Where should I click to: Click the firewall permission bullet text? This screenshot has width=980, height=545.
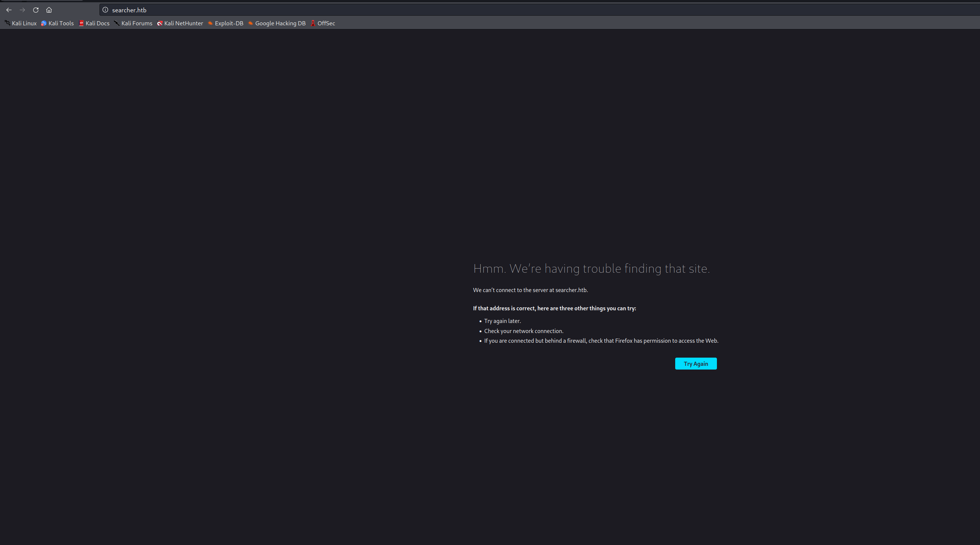coord(601,341)
